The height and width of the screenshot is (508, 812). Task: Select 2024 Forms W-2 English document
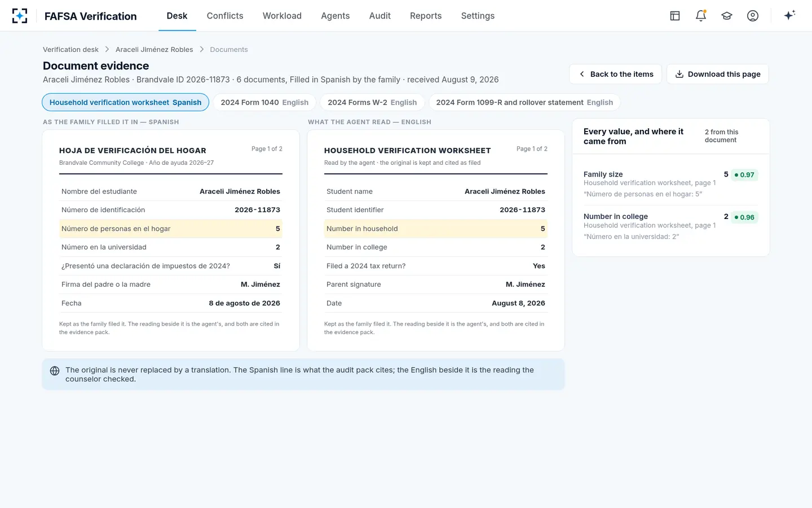(x=372, y=102)
